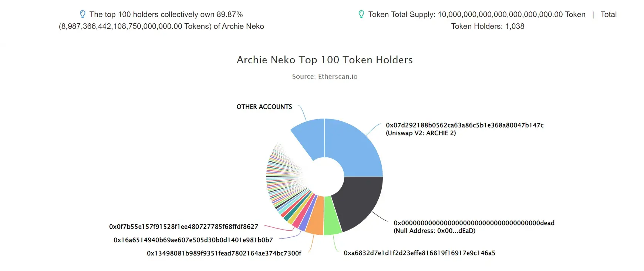This screenshot has width=644, height=271.
Task: Click the blue lightbulb icon beside top 100 holders
Action: (x=82, y=14)
